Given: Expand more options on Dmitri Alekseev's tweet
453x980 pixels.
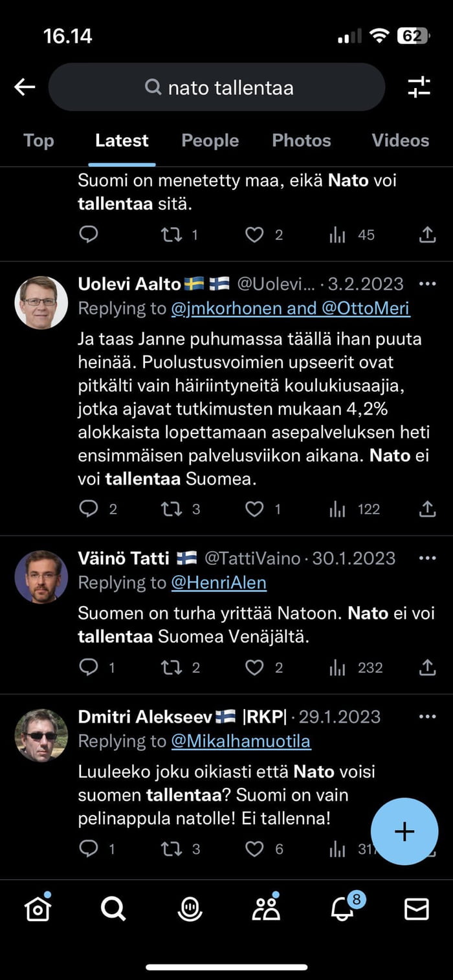Looking at the screenshot, I should tap(427, 716).
